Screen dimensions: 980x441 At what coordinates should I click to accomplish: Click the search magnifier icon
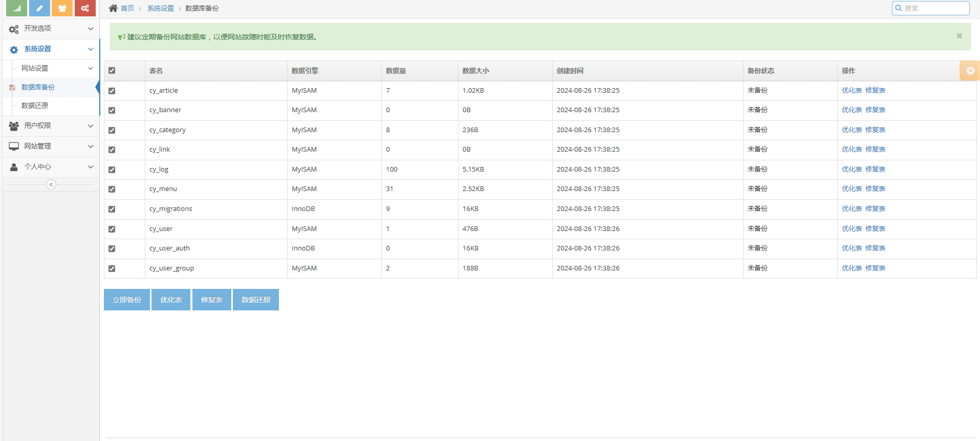click(x=898, y=8)
